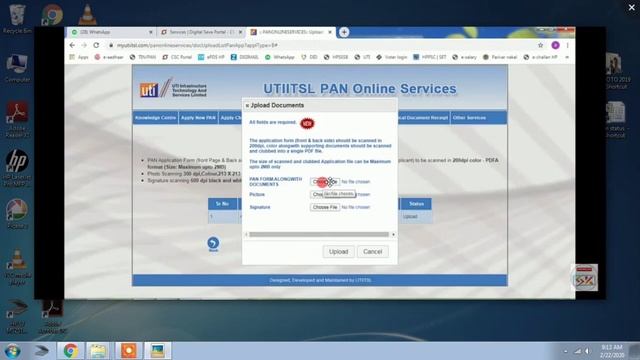The image size is (640, 360).
Task: Open orange media player taskbar icon
Action: point(129,351)
